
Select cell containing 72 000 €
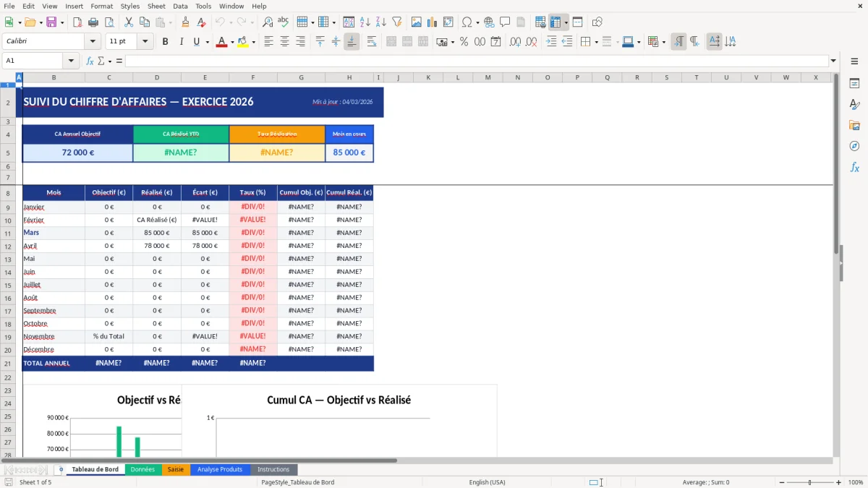[78, 153]
